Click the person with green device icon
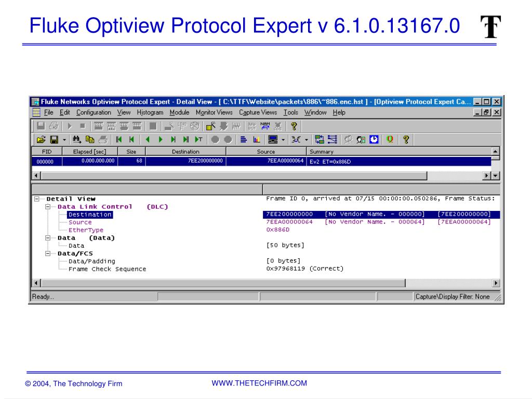The image size is (532, 399). [x=361, y=139]
